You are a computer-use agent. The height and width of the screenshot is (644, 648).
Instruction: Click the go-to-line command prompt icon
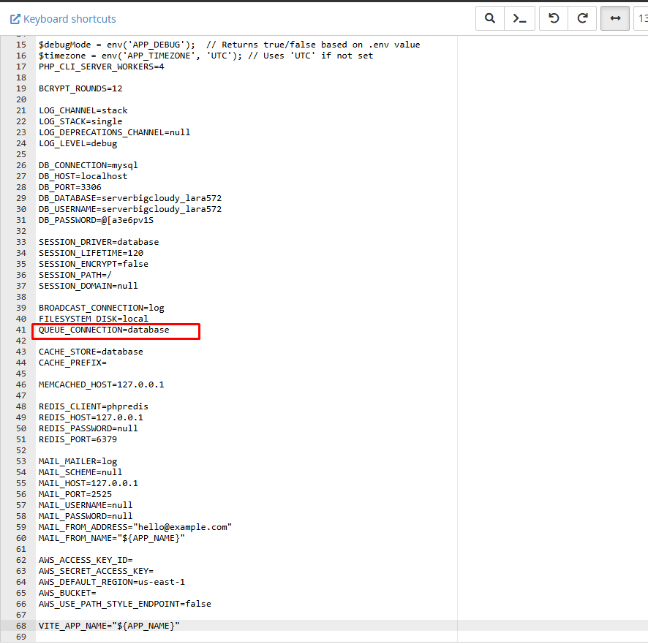519,18
